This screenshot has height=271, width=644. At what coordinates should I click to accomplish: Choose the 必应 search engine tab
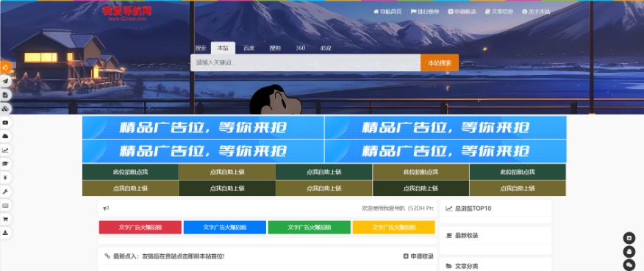click(x=326, y=48)
